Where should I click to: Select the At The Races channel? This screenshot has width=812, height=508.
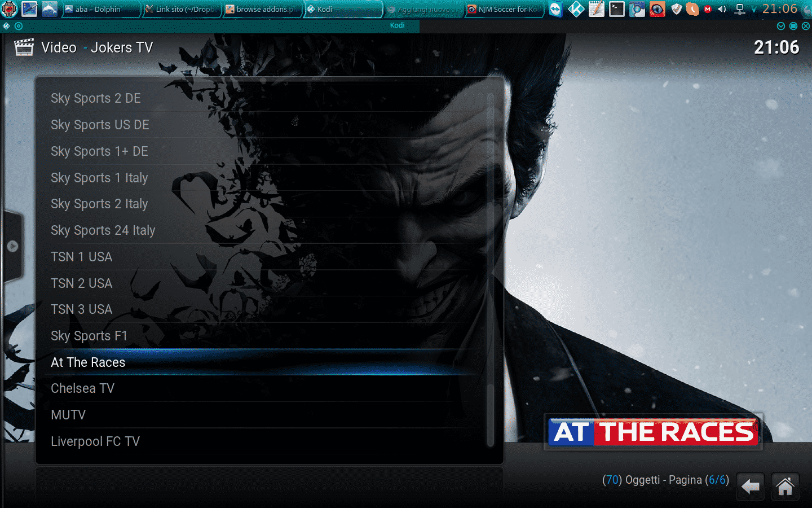coord(88,362)
